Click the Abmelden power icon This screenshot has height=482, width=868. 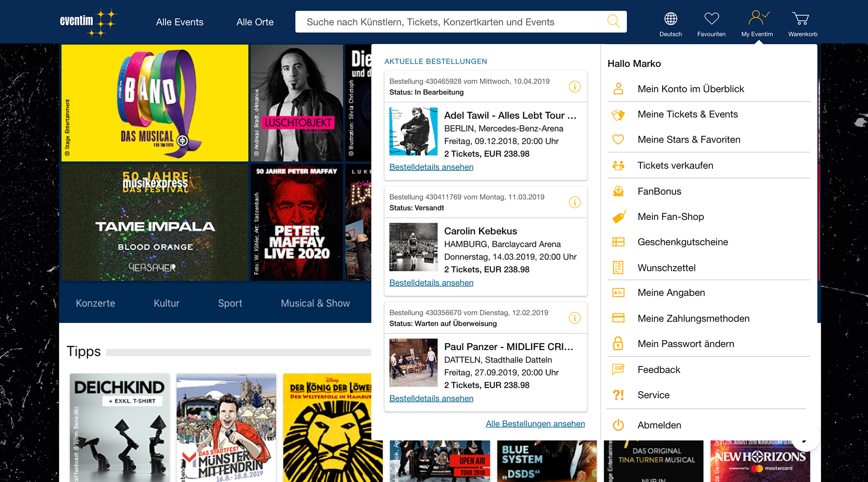coord(618,425)
